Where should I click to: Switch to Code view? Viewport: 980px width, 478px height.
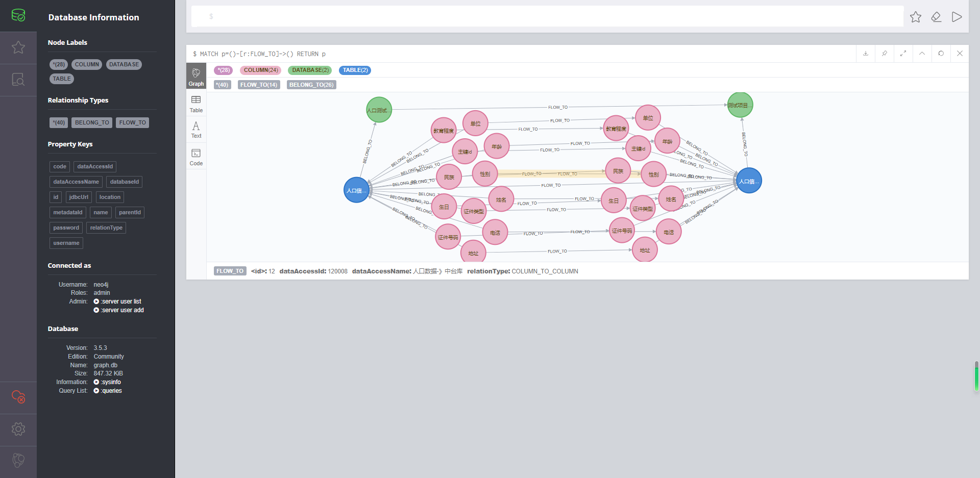click(196, 157)
